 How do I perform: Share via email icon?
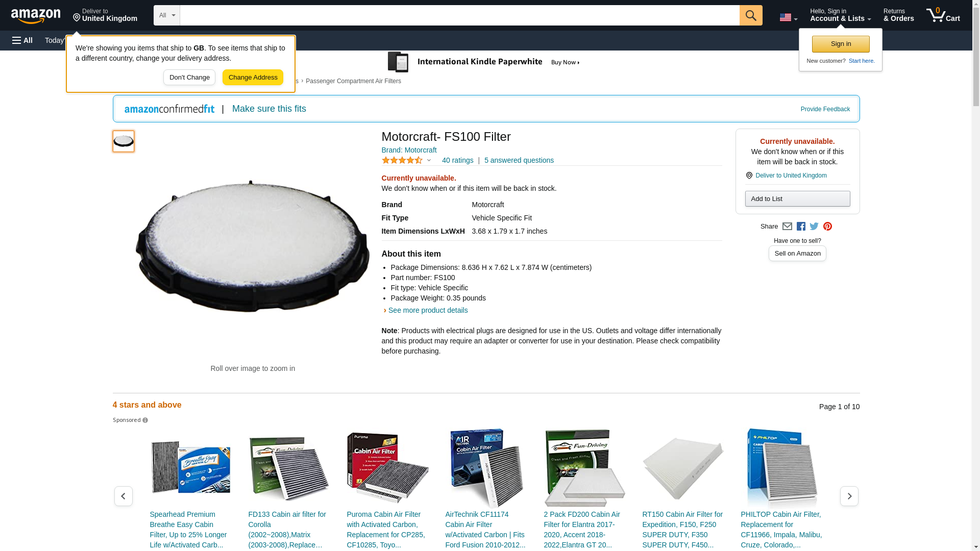787,227
